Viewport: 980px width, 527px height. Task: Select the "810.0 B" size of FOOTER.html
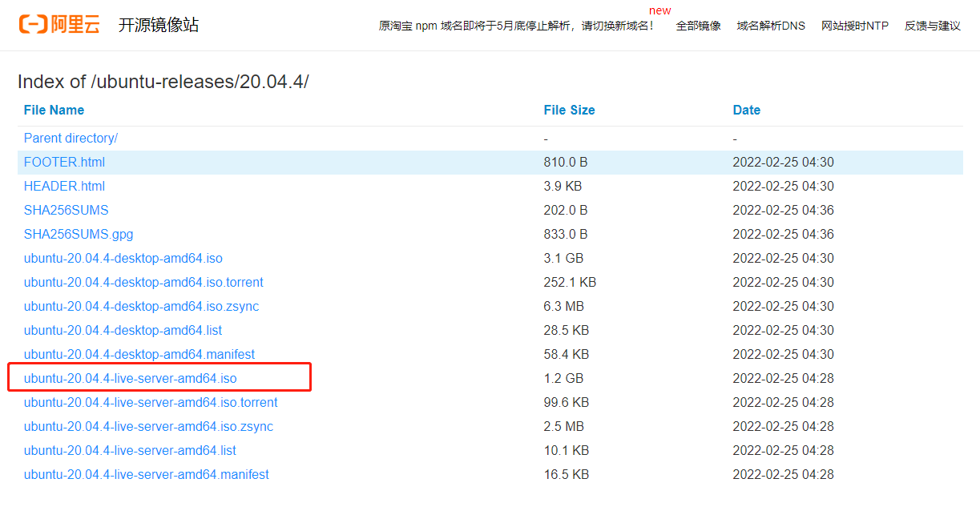(565, 162)
